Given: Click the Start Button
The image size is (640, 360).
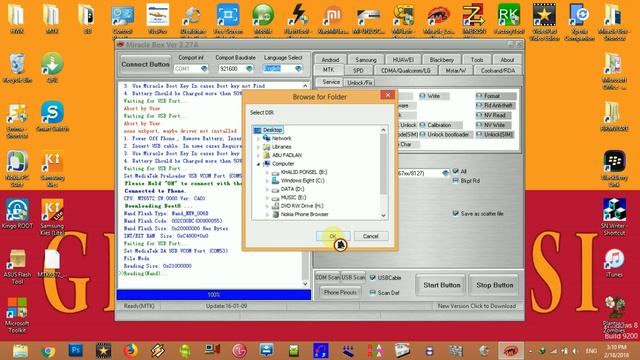Looking at the screenshot, I should (442, 285).
